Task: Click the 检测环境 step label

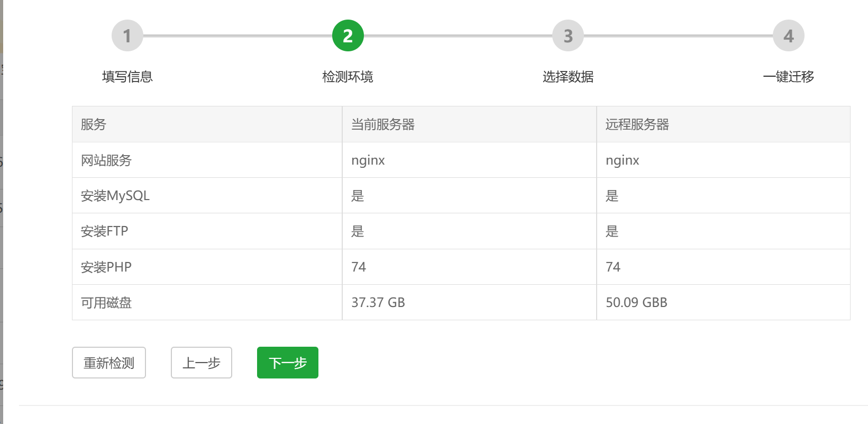Action: [348, 77]
